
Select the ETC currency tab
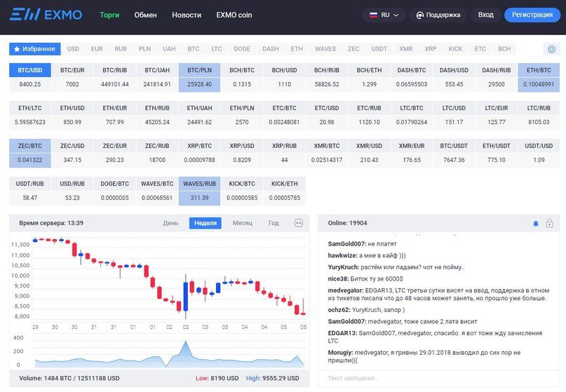click(480, 49)
